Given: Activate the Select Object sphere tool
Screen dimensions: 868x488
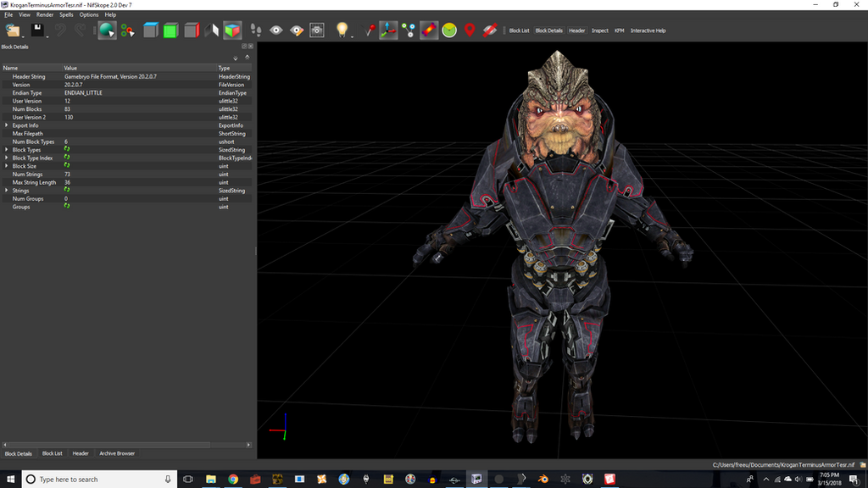Looking at the screenshot, I should click(x=107, y=30).
